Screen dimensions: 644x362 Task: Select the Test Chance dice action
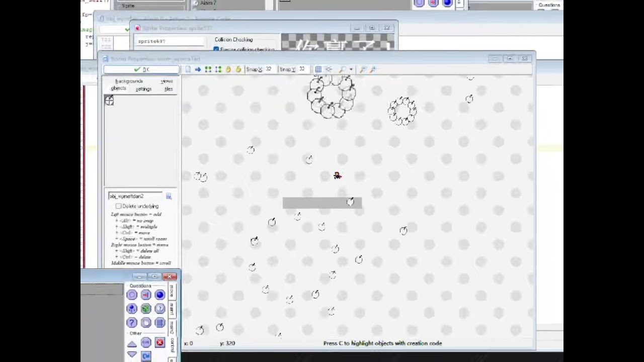coord(146,309)
